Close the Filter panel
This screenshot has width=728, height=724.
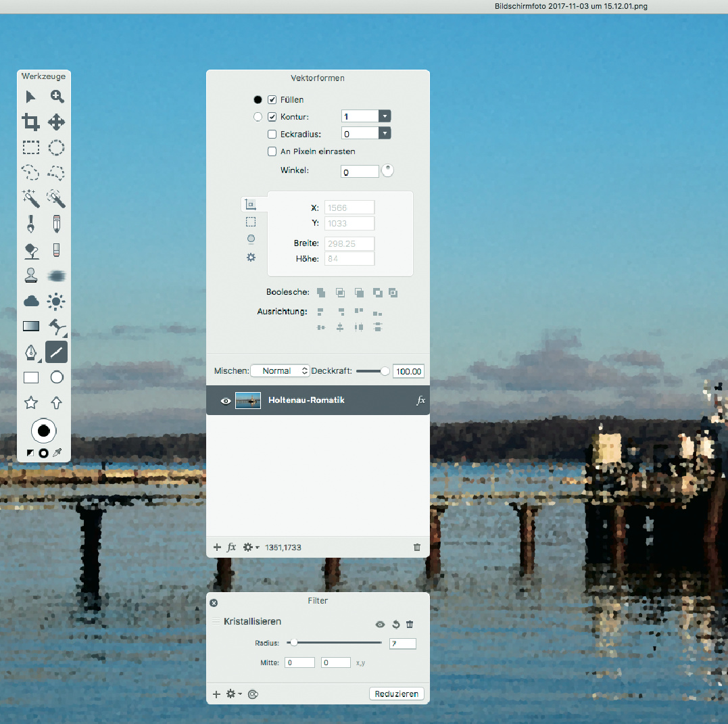point(214,603)
